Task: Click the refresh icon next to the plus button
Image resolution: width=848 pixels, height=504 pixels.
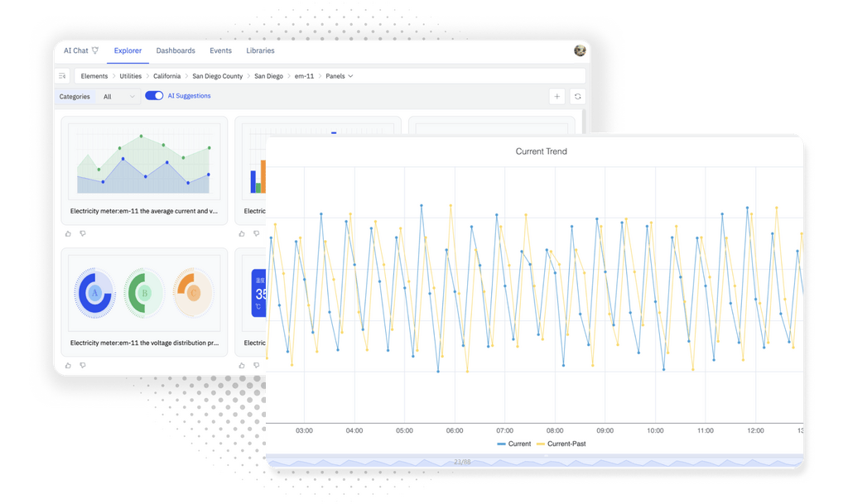Action: [x=577, y=97]
